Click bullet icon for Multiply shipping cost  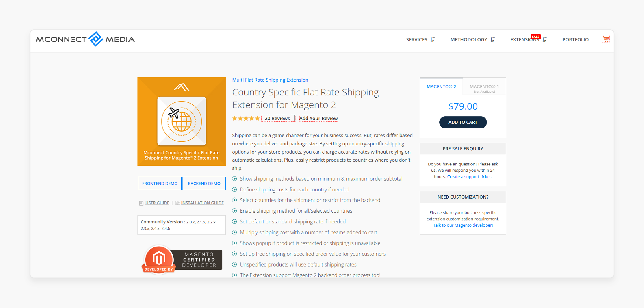click(235, 232)
